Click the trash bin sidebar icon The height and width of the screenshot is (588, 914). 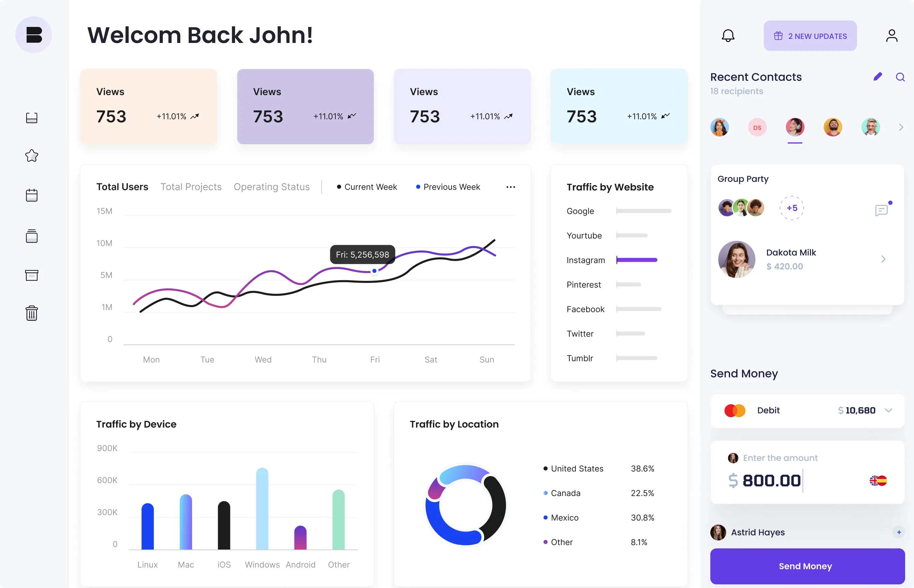click(x=32, y=313)
